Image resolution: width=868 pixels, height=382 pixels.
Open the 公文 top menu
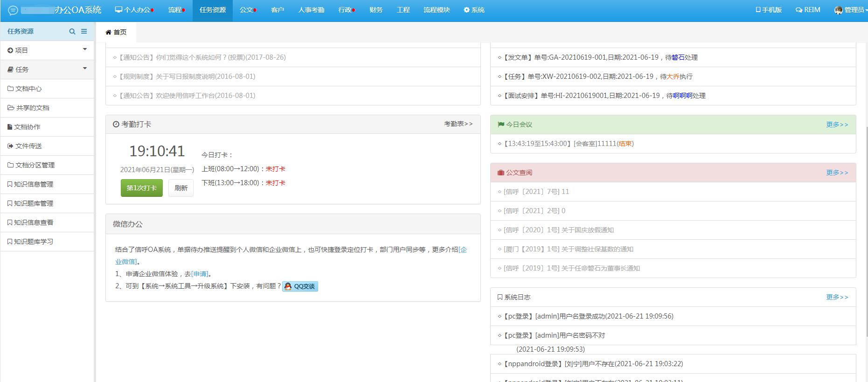point(248,10)
